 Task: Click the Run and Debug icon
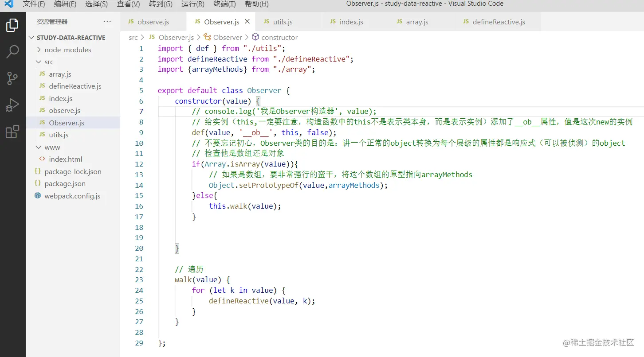pyautogui.click(x=12, y=105)
